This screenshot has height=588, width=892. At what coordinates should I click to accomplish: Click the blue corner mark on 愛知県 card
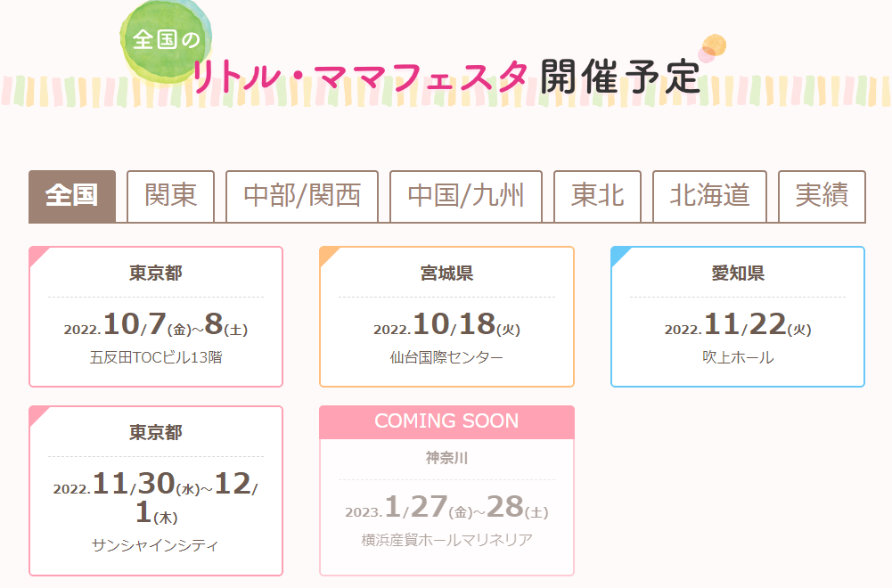(620, 256)
